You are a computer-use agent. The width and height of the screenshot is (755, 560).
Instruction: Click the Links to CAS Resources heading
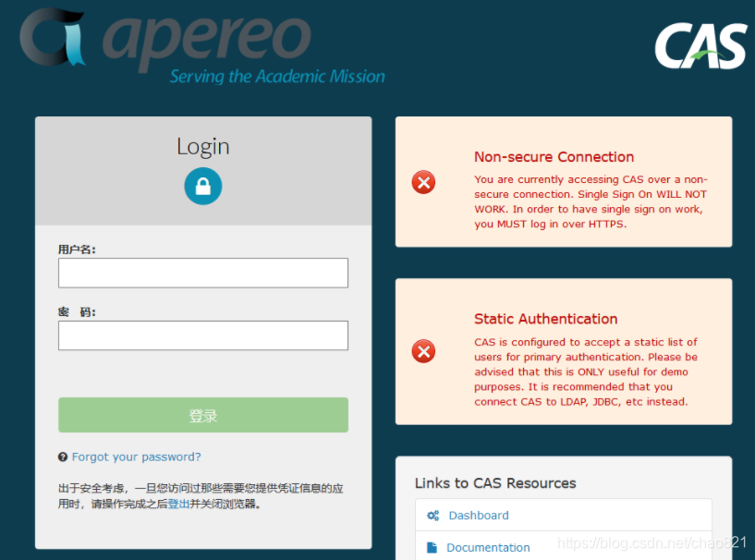tap(495, 483)
